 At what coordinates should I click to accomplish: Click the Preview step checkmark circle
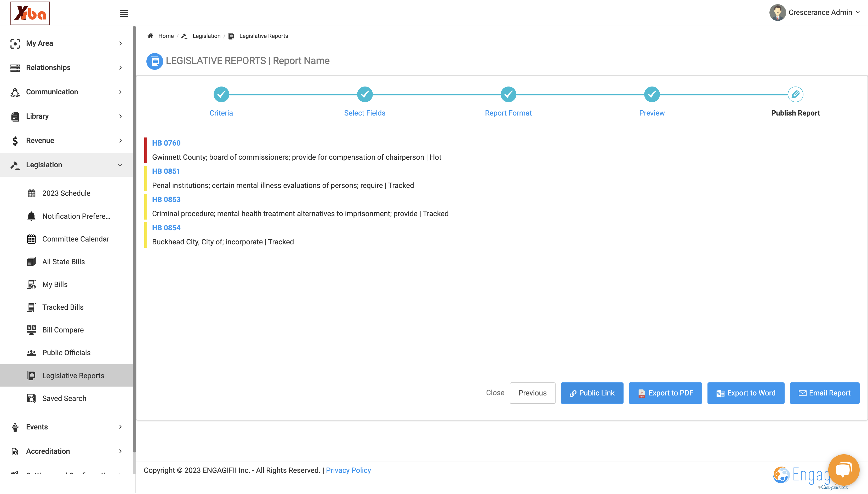coord(652,94)
